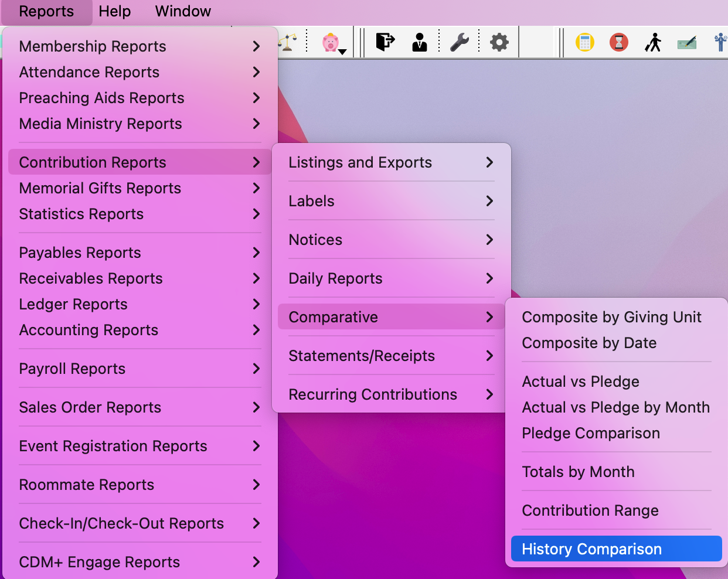The height and width of the screenshot is (579, 728).
Task: Click the piggy bank toolbar icon
Action: [331, 42]
